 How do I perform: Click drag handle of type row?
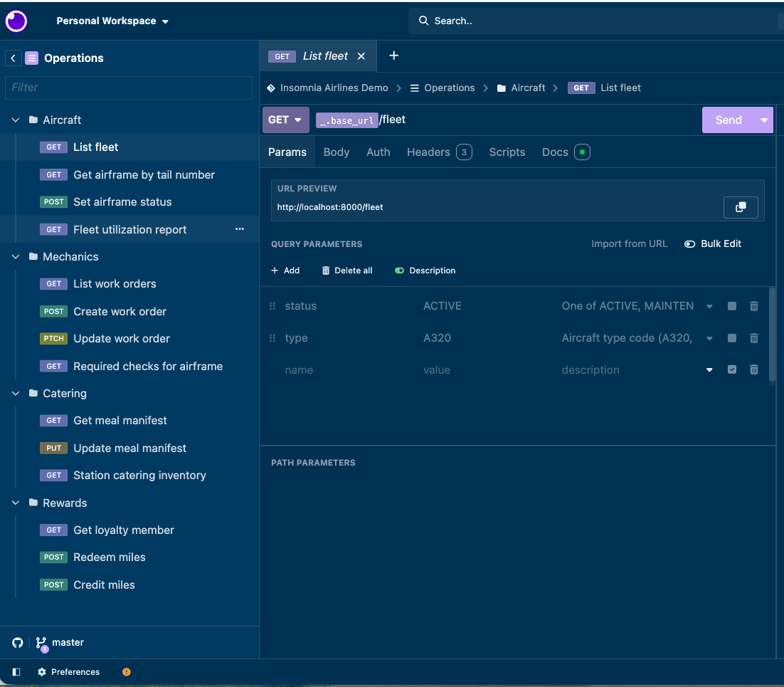[272, 337]
